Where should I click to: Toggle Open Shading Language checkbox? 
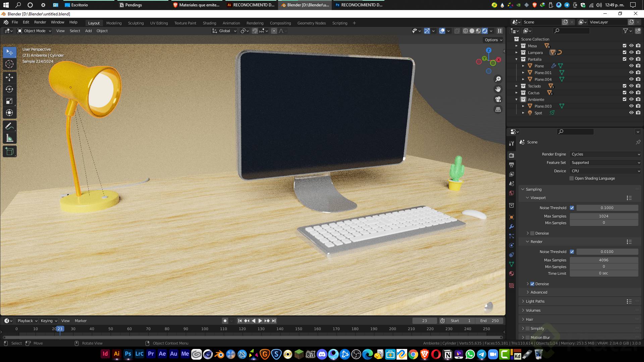pyautogui.click(x=572, y=178)
